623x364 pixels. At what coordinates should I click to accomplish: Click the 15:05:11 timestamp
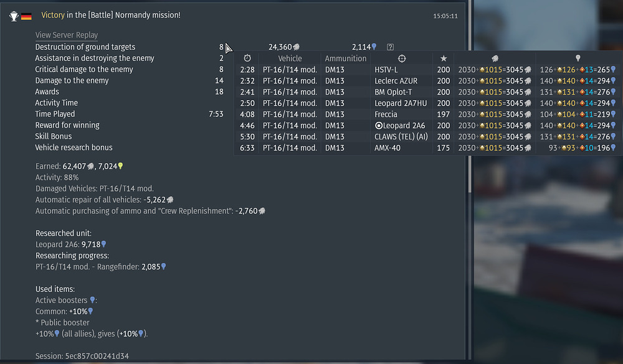[x=445, y=16]
